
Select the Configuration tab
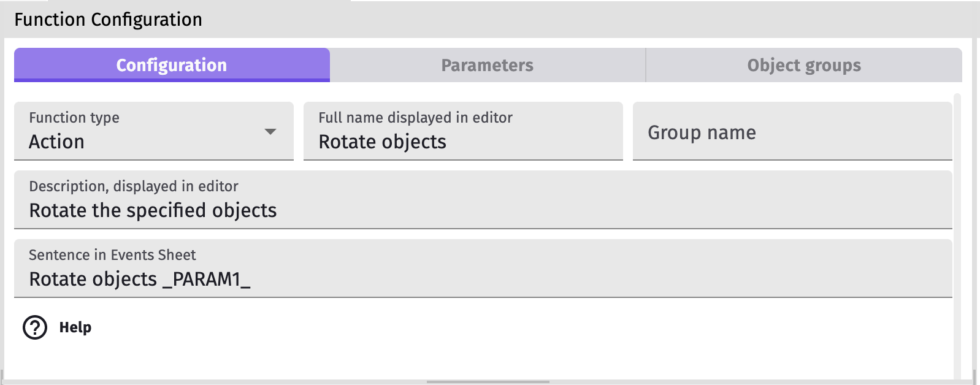tap(172, 65)
